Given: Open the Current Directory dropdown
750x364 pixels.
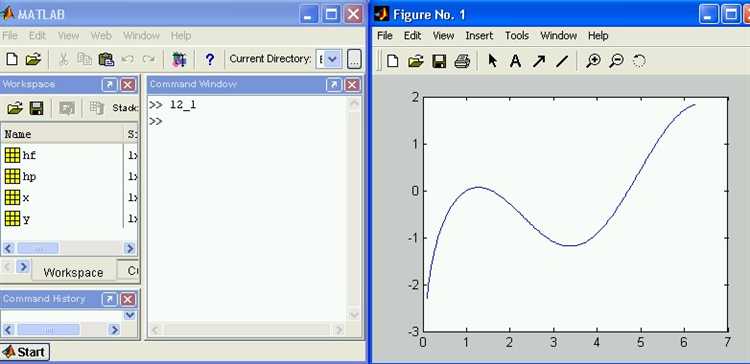Looking at the screenshot, I should 333,59.
